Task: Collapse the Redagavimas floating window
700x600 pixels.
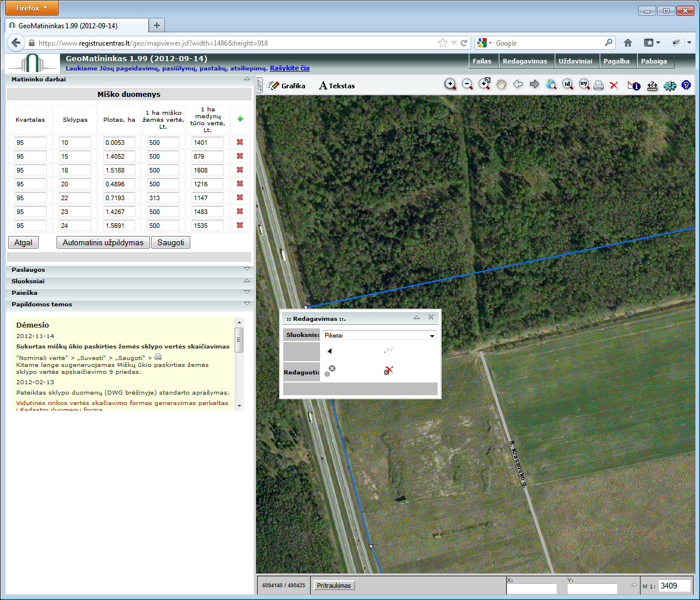Action: tap(416, 318)
